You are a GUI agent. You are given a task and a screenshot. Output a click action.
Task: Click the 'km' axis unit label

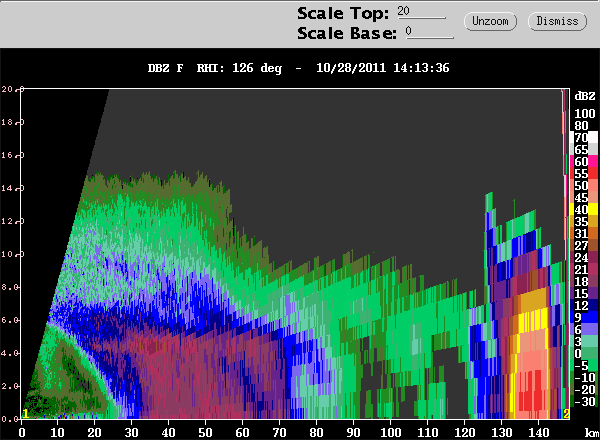[592, 433]
